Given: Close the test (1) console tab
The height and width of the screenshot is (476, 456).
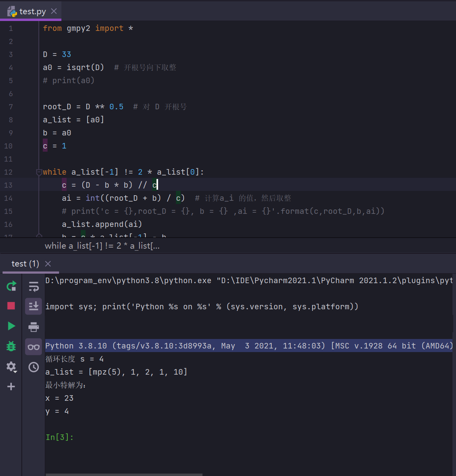Looking at the screenshot, I should coord(48,264).
